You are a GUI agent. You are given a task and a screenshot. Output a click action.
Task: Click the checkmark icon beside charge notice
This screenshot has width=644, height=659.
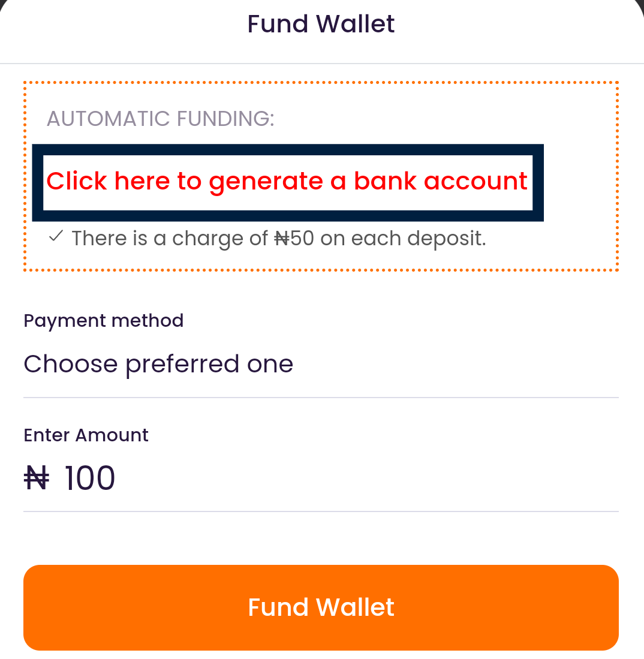(x=56, y=237)
